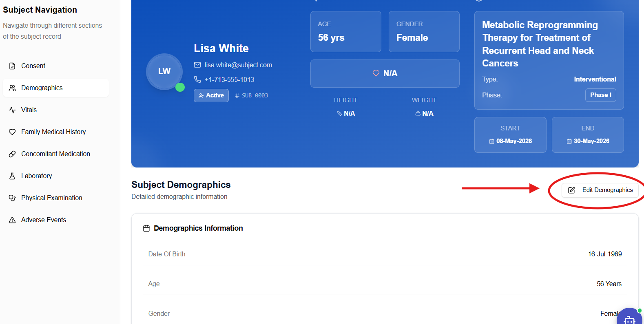Click the AGE 56 yrs card
Screen dimensions: 644x324
346,31
